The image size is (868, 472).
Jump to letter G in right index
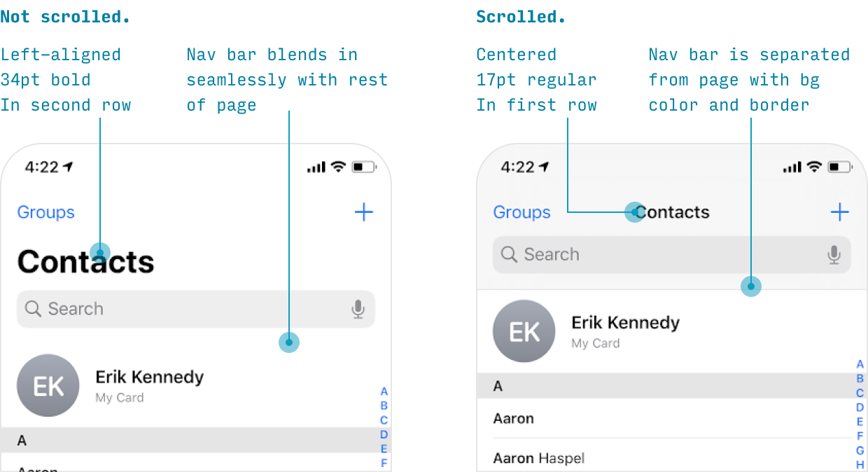coord(860,450)
